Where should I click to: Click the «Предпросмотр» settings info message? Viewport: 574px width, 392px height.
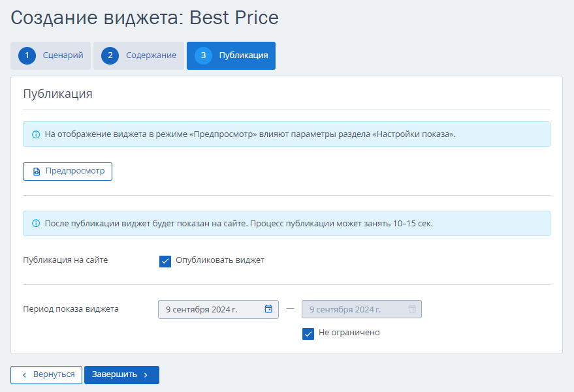tap(287, 134)
